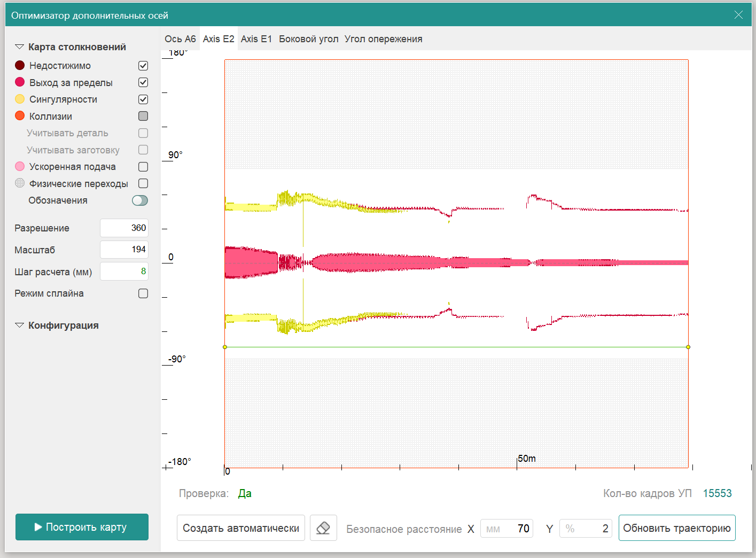This screenshot has height=558, width=756.
Task: Click the pink Ускоренная подача color dot
Action: (x=20, y=166)
